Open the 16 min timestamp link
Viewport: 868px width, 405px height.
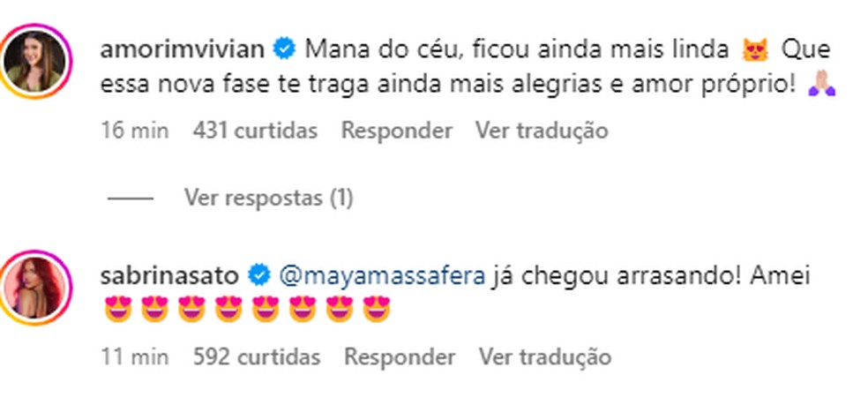pyautogui.click(x=135, y=131)
